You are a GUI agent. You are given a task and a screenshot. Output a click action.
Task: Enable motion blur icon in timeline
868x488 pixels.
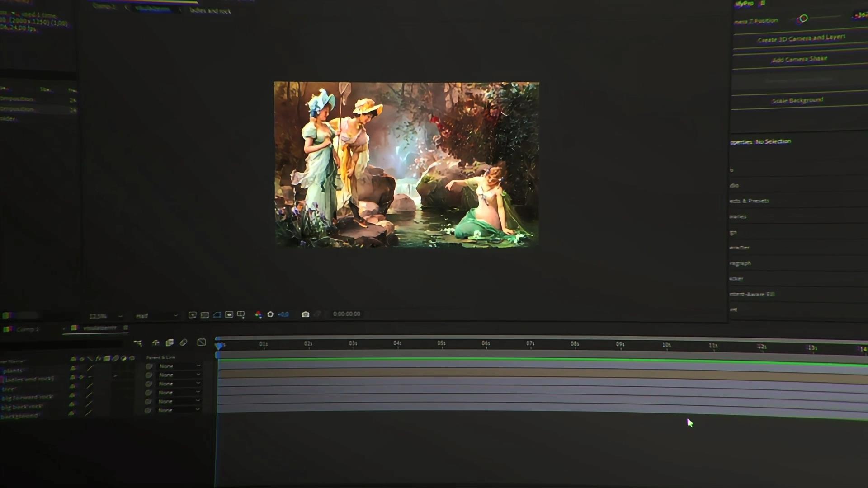184,343
